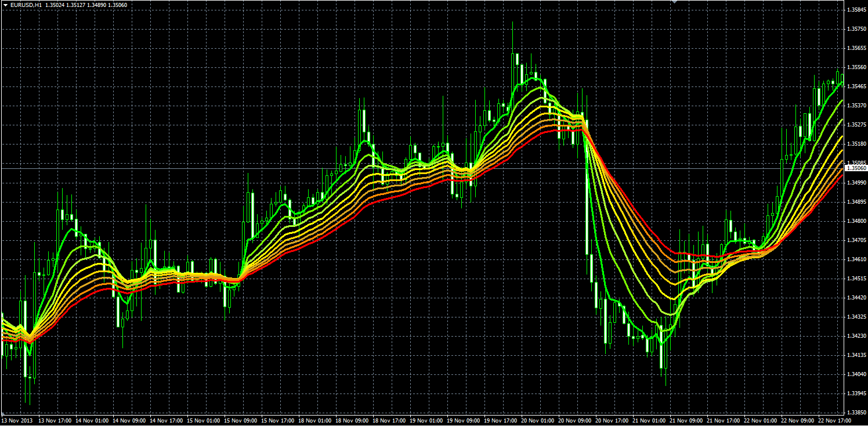Click the 15 Nov 09:00 time label

tap(240, 420)
